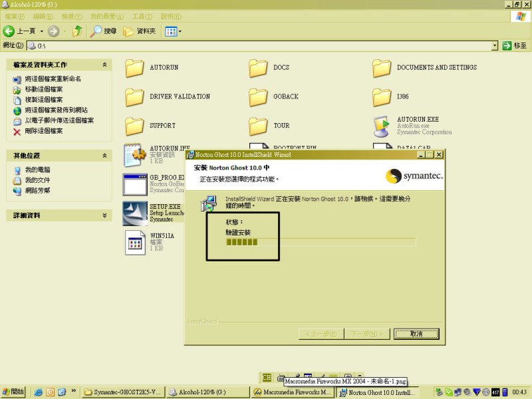Select the I386 folder icon
This screenshot has width=532, height=399.
click(382, 97)
